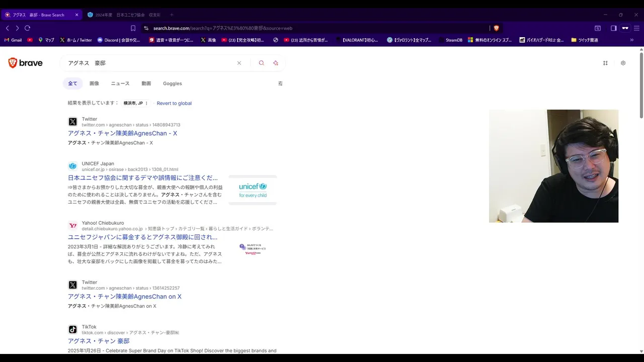Clear the search box with the X
This screenshot has height=362, width=644.
click(x=239, y=63)
